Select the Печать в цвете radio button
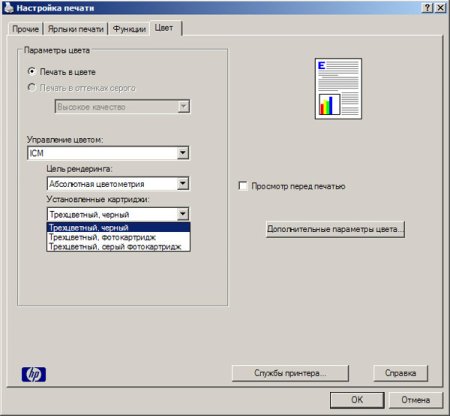 click(32, 71)
